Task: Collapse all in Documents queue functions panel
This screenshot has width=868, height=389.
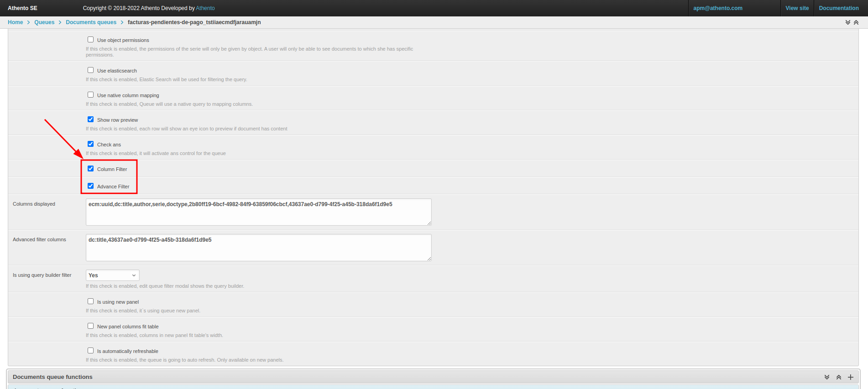Action: (x=838, y=377)
